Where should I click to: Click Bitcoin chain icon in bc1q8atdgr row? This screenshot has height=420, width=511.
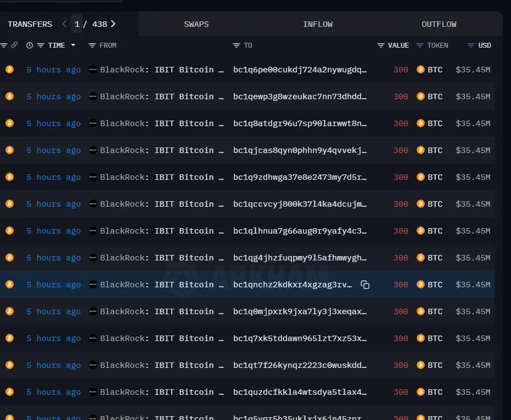10,123
